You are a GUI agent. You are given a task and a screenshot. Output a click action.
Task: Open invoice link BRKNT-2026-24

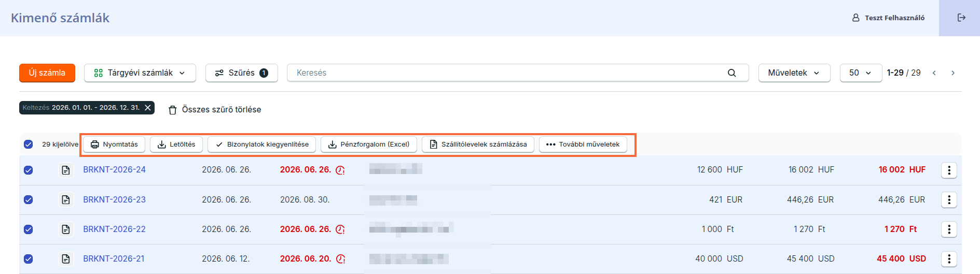click(x=115, y=170)
